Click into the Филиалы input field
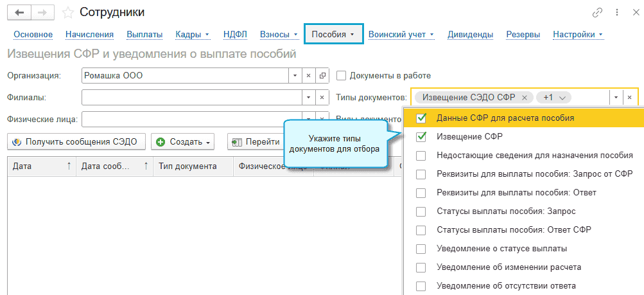 (x=192, y=98)
